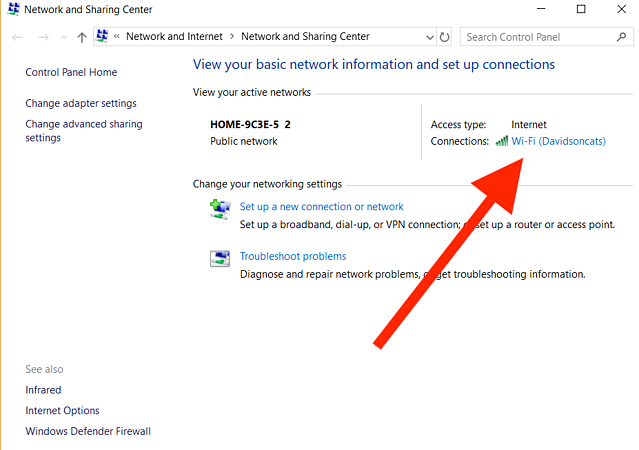Open the Wi-Fi (Davidsoncats) connection link
Screen dimensions: 639x450
tap(558, 141)
